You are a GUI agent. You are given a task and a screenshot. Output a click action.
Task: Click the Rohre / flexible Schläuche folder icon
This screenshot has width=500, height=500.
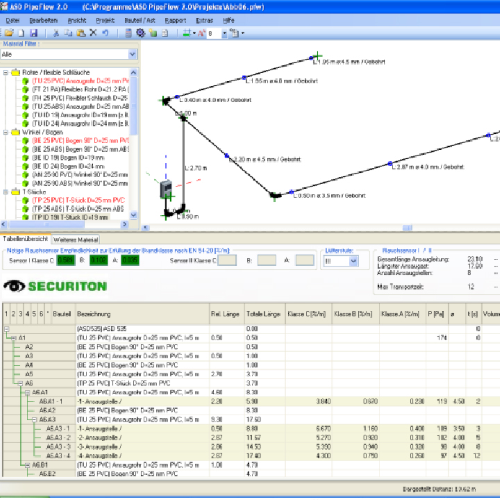click(x=16, y=72)
